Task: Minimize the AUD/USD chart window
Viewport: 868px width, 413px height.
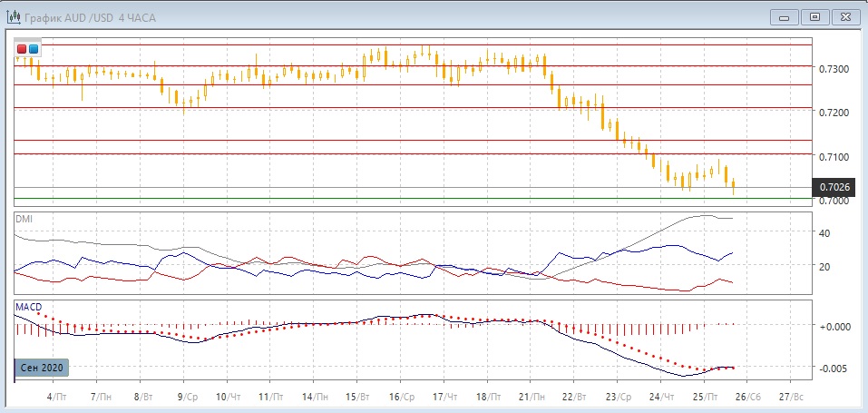Action: (x=785, y=15)
